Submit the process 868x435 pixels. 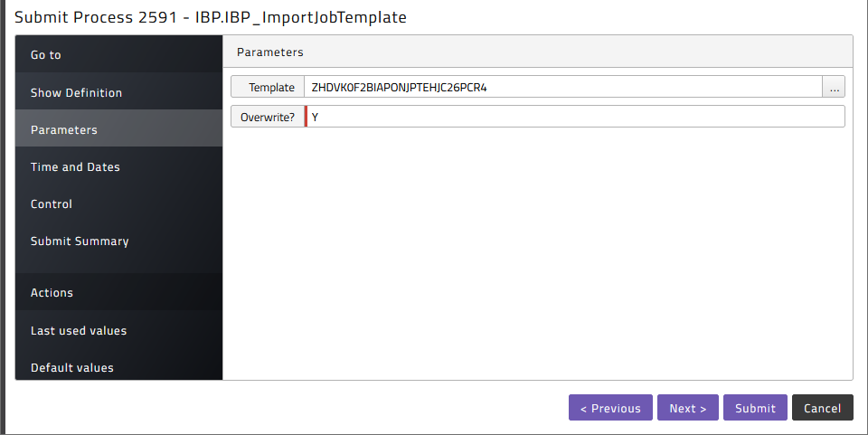[x=755, y=408]
